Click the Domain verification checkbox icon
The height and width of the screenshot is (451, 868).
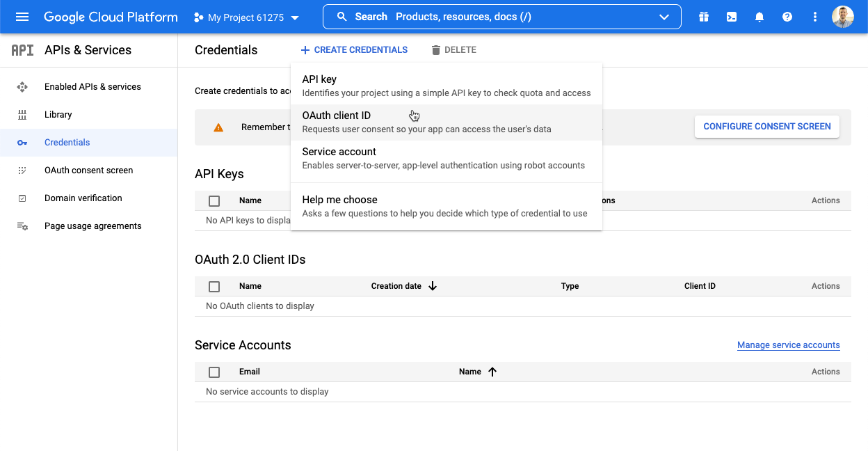(22, 198)
